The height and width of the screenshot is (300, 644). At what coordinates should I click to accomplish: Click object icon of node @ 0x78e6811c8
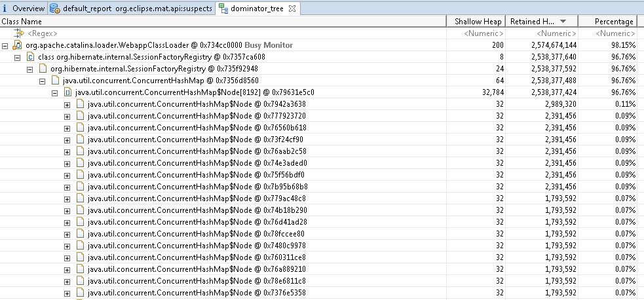coord(80,282)
